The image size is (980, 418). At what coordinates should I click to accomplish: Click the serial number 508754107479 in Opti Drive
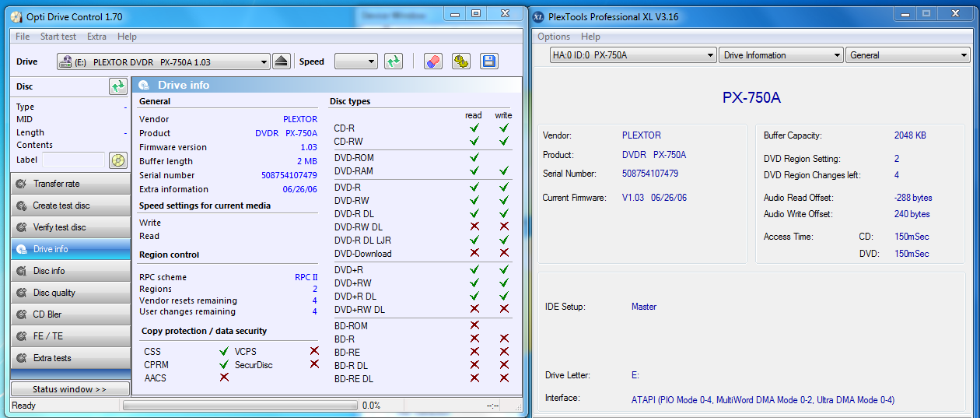[289, 175]
